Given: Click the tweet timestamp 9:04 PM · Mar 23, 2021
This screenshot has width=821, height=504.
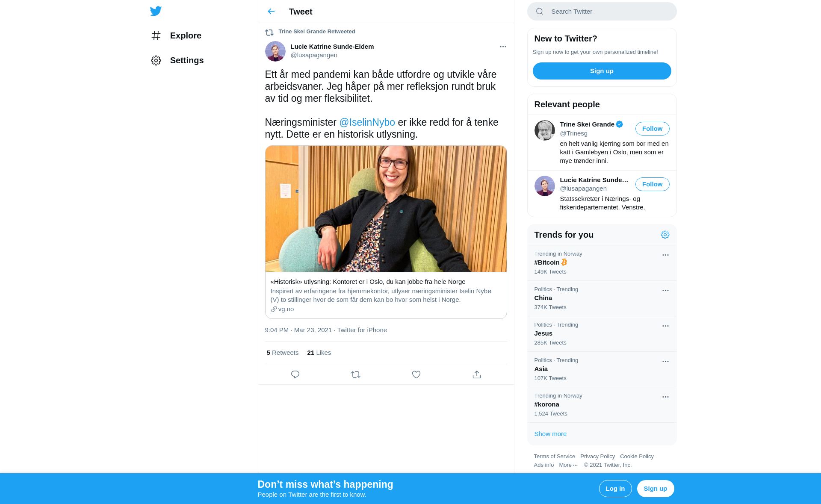Looking at the screenshot, I should pos(298,330).
